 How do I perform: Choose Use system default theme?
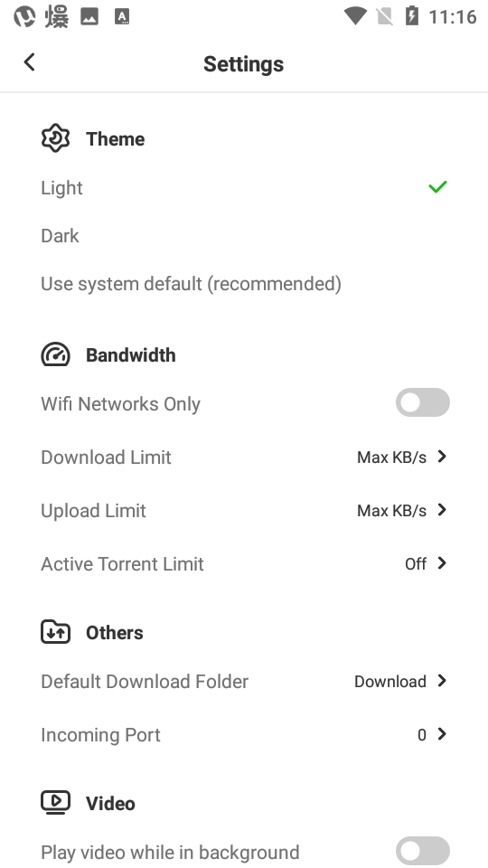pos(191,284)
